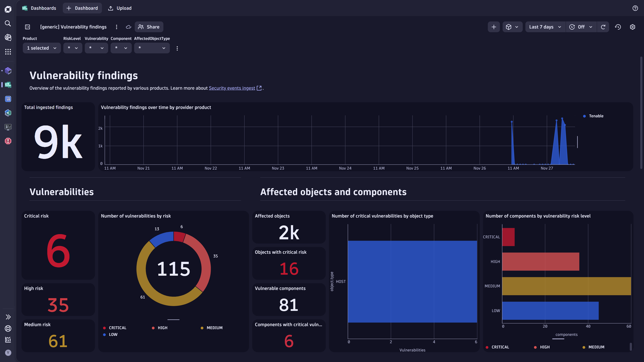The width and height of the screenshot is (644, 362).
Task: Open the dashboard more options menu
Action: point(117,27)
